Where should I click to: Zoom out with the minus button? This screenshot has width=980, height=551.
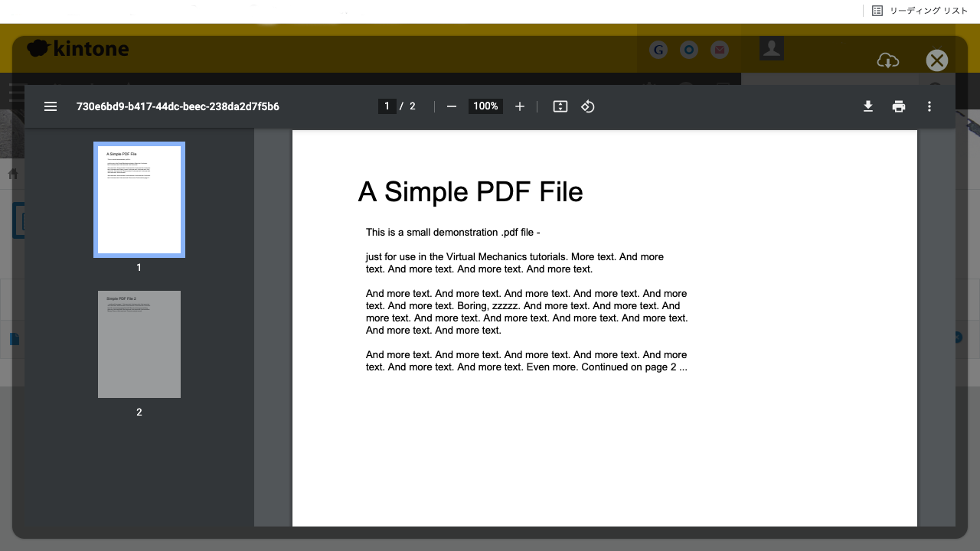point(452,106)
